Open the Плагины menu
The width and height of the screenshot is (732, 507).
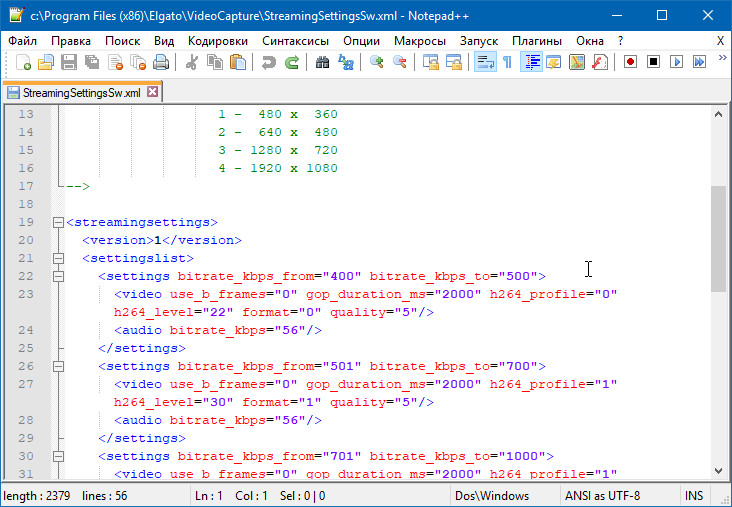(536, 41)
